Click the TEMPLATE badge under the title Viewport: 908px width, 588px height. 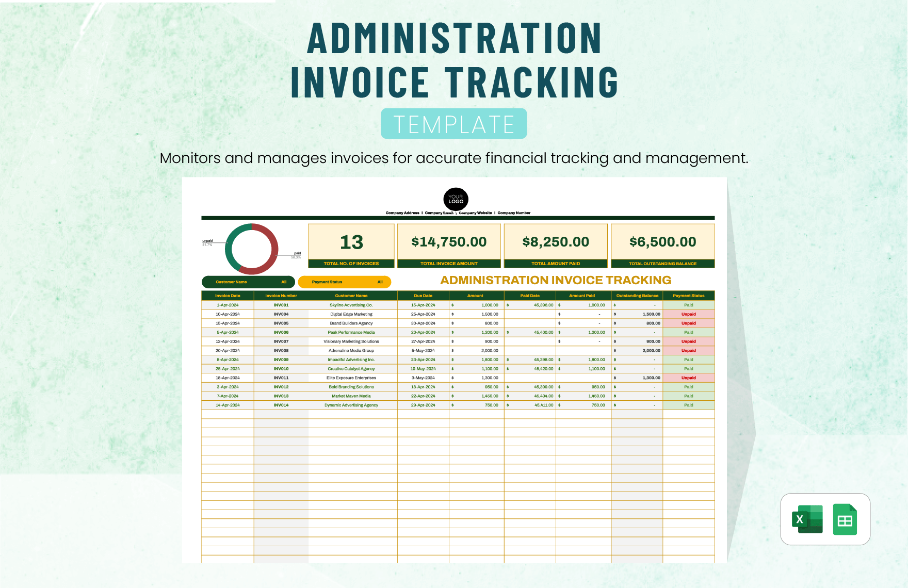[x=454, y=124]
